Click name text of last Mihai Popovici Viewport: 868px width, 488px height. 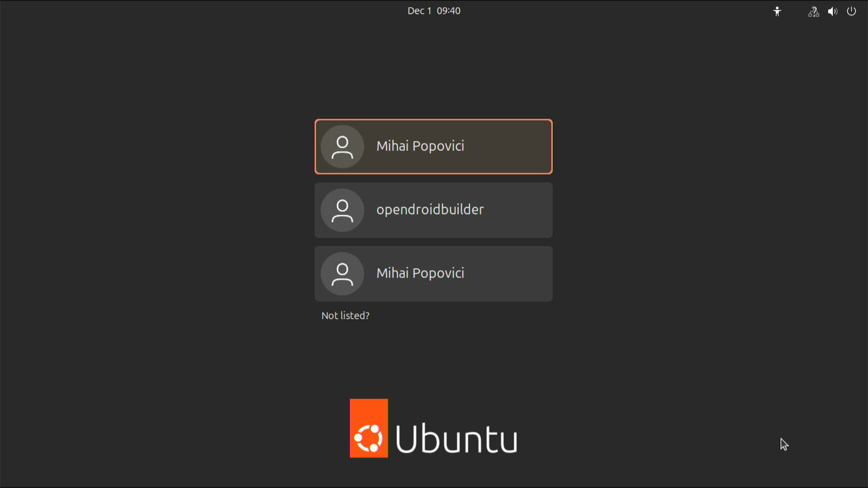pos(420,273)
